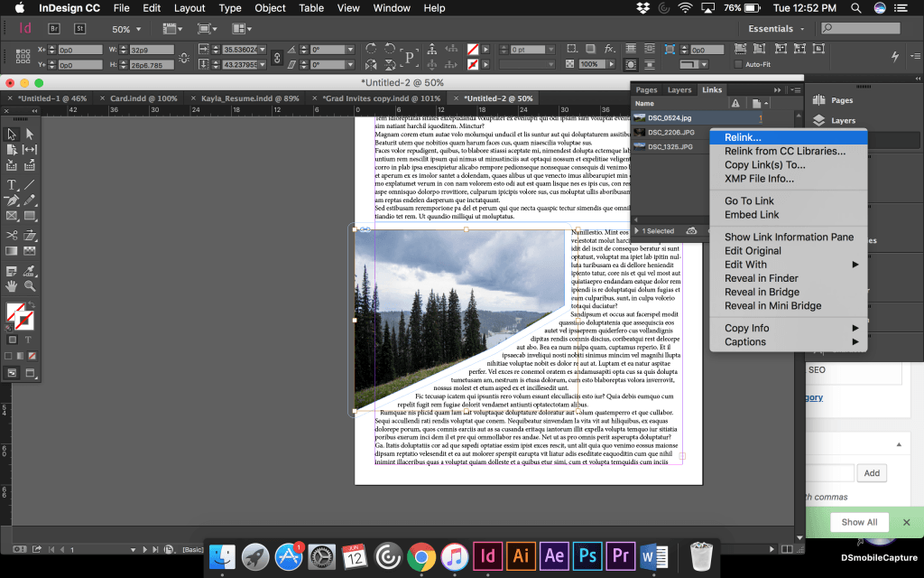Choose Relink... from the context menu

743,137
